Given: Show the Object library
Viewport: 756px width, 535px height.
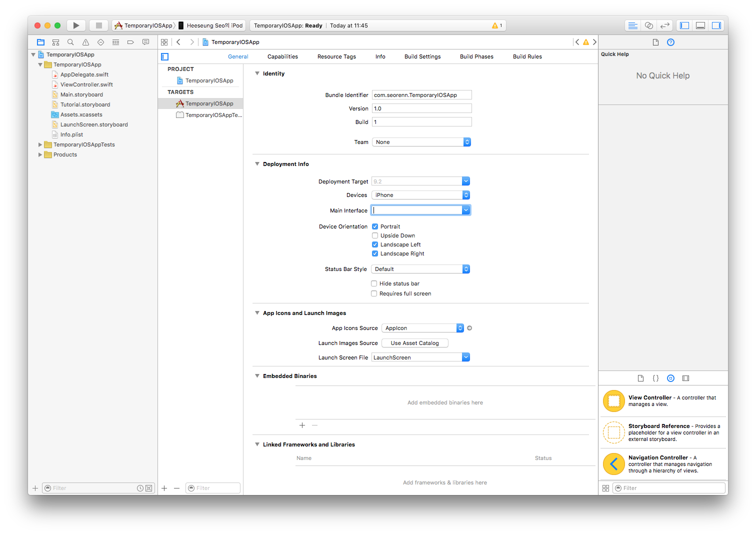Looking at the screenshot, I should [671, 378].
